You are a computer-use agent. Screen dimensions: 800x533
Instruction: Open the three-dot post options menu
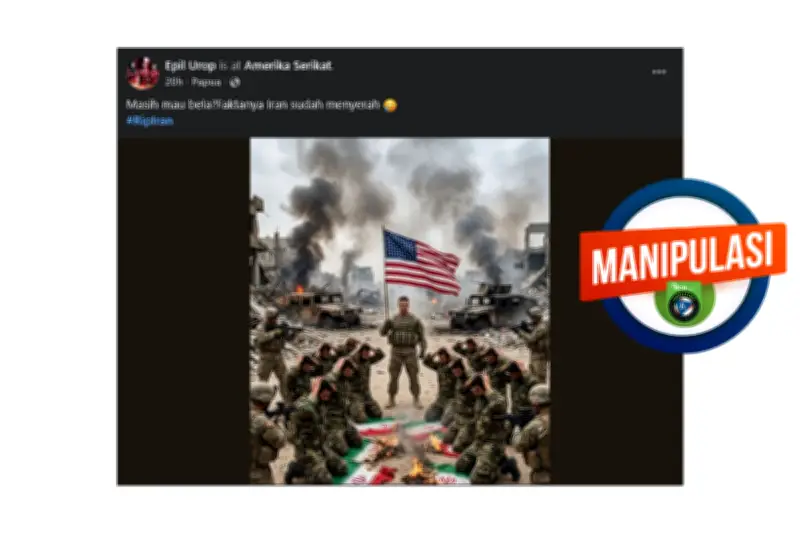click(659, 72)
